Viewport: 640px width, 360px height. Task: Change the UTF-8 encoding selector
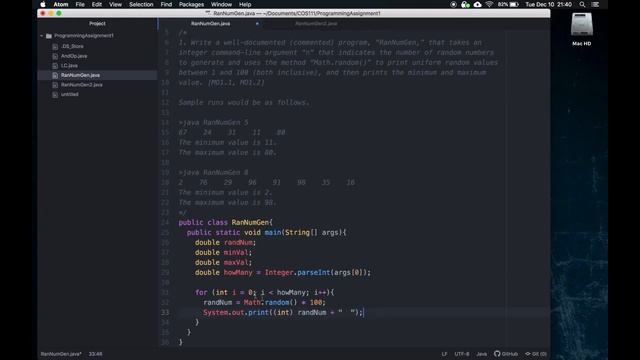[462, 354]
